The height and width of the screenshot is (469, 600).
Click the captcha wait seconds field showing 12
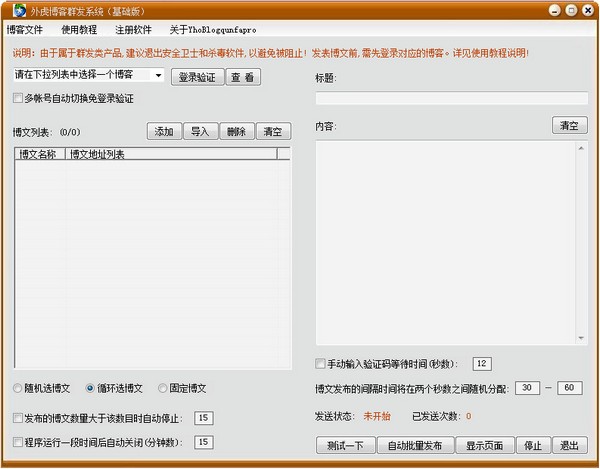[x=482, y=363]
